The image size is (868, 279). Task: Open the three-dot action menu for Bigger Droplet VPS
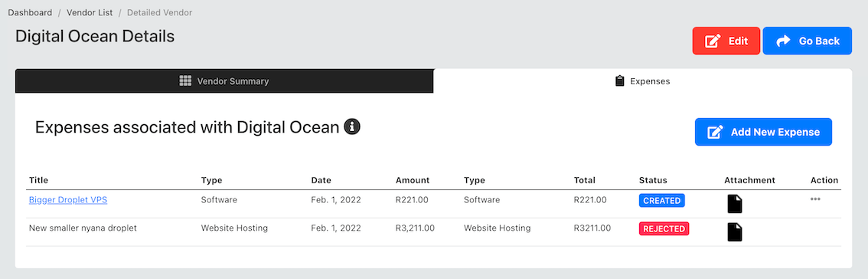point(815,199)
